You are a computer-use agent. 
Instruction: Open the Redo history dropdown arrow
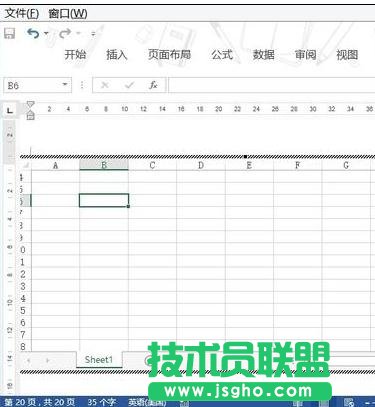[78, 33]
